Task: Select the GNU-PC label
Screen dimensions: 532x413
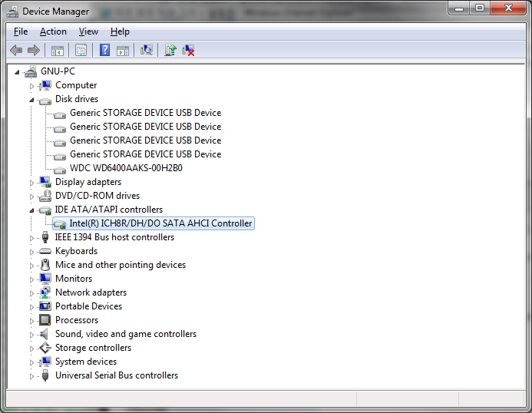Action: 58,71
